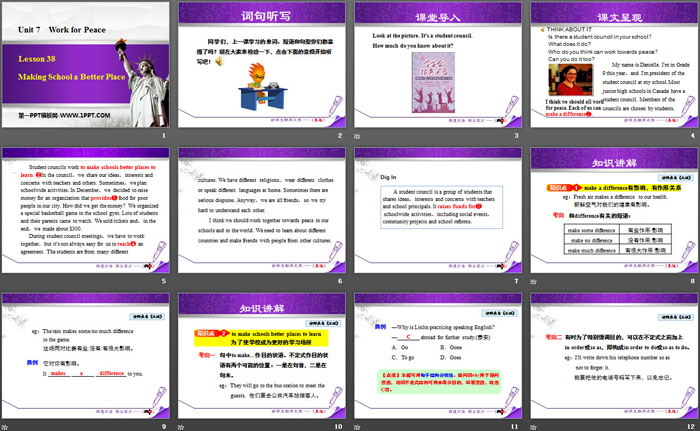Click the animation star icon under slide 9

point(4,427)
